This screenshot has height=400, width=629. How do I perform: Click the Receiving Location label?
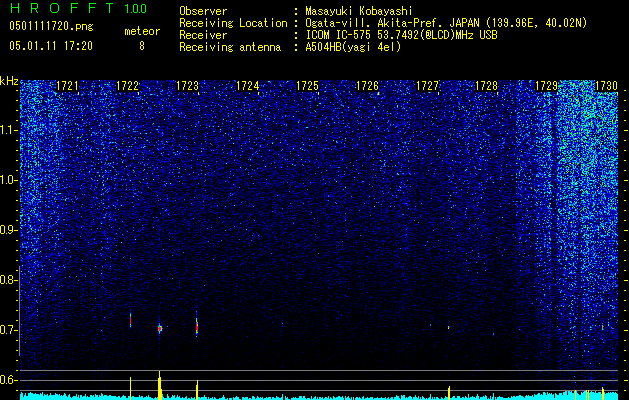(x=233, y=23)
